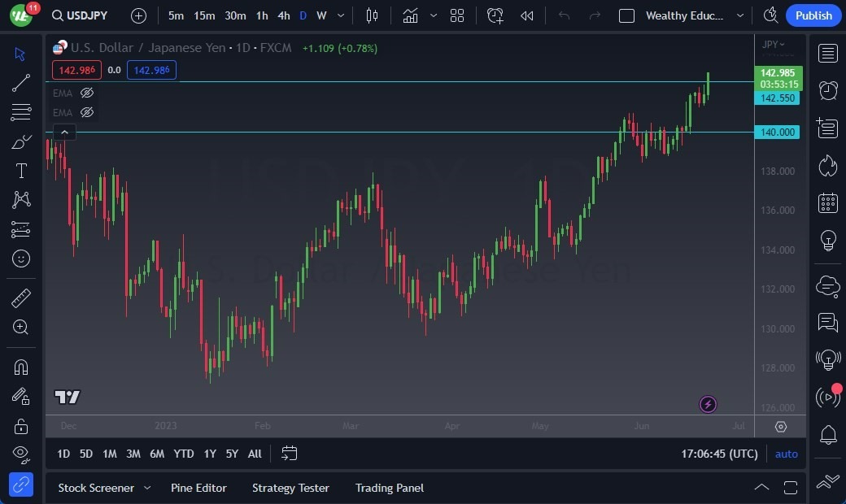Screen dimensions: 846x504
Task: Toggle visibility of the first EMA indicator
Action: (x=86, y=92)
